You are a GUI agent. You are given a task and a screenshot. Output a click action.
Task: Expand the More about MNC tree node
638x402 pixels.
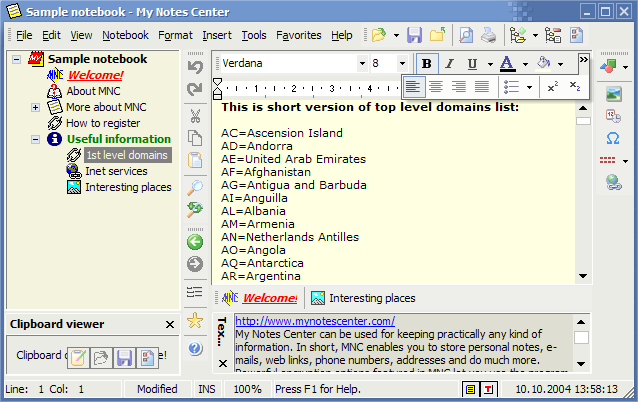pos(36,107)
